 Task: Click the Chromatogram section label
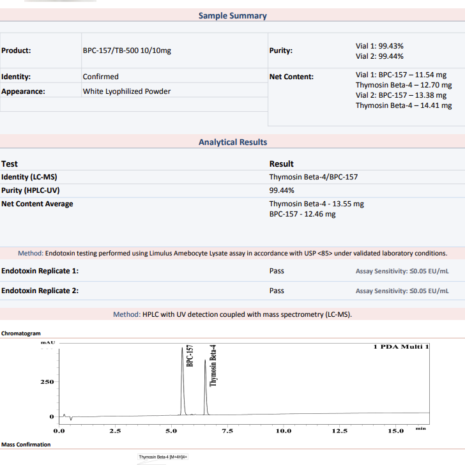[21, 333]
